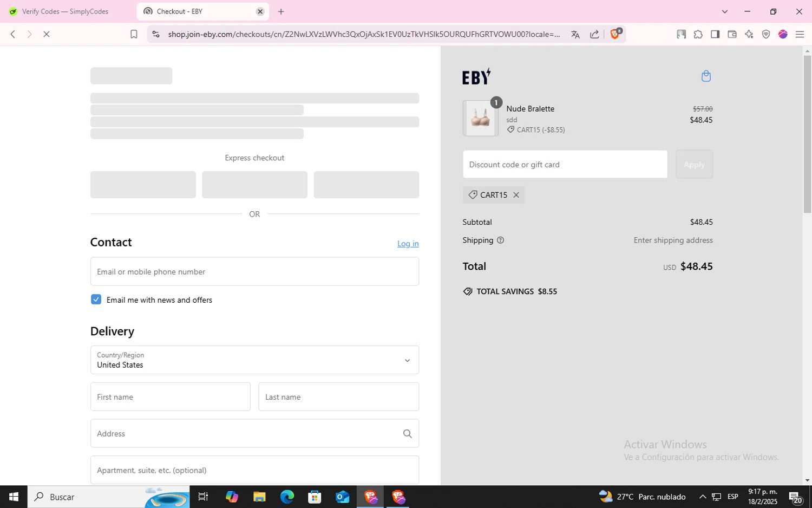Remove the CART15 discount code

(516, 195)
